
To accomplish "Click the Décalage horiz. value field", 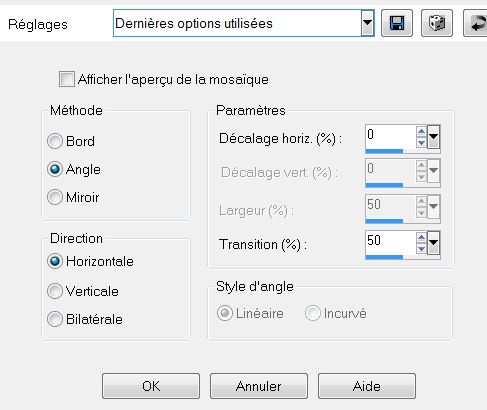I will click(391, 136).
